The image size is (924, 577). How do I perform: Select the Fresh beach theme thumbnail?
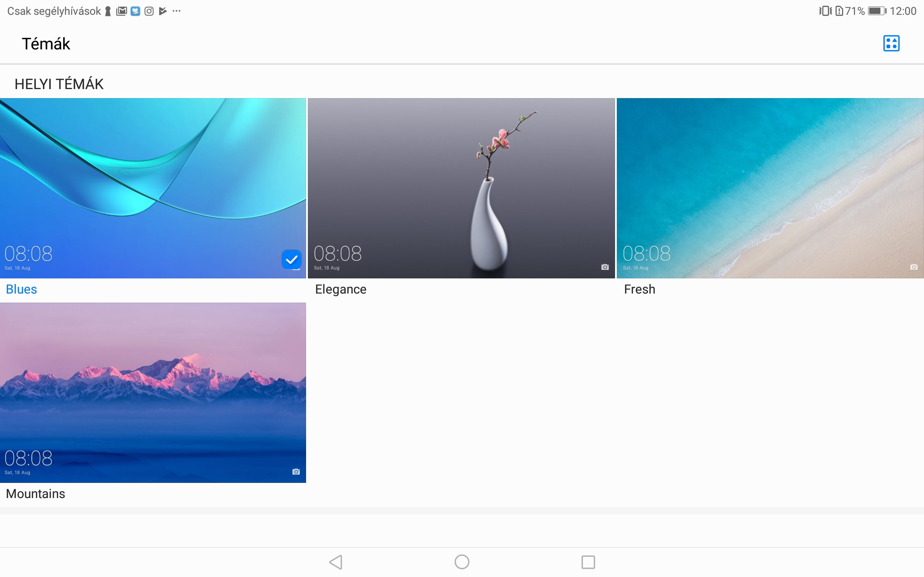tap(770, 188)
